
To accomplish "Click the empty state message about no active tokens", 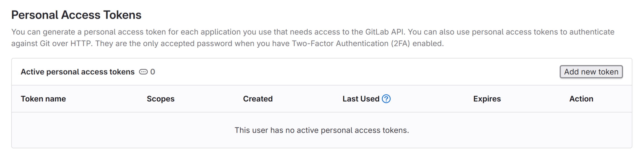I will [x=322, y=130].
